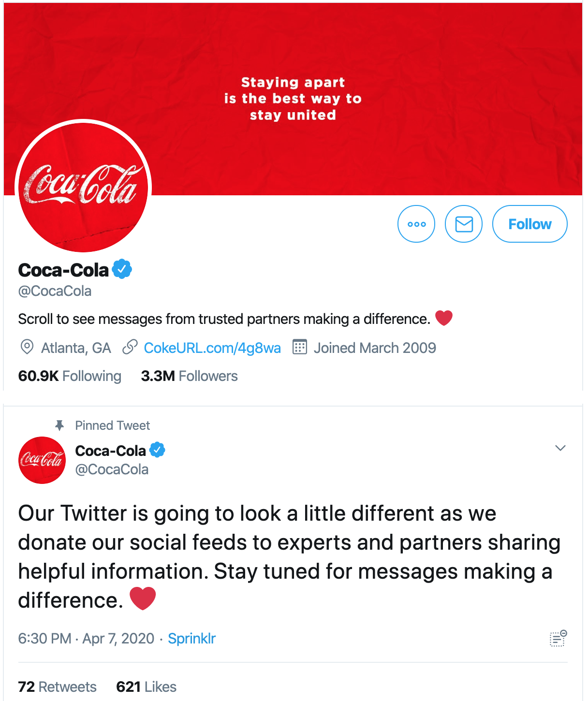588x701 pixels.
Task: Click the chain link icon before CokeURL
Action: [130, 347]
